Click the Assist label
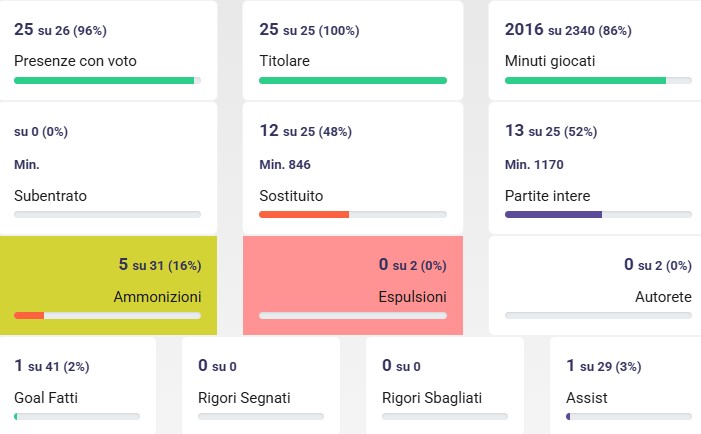The width and height of the screenshot is (701, 434). (586, 397)
